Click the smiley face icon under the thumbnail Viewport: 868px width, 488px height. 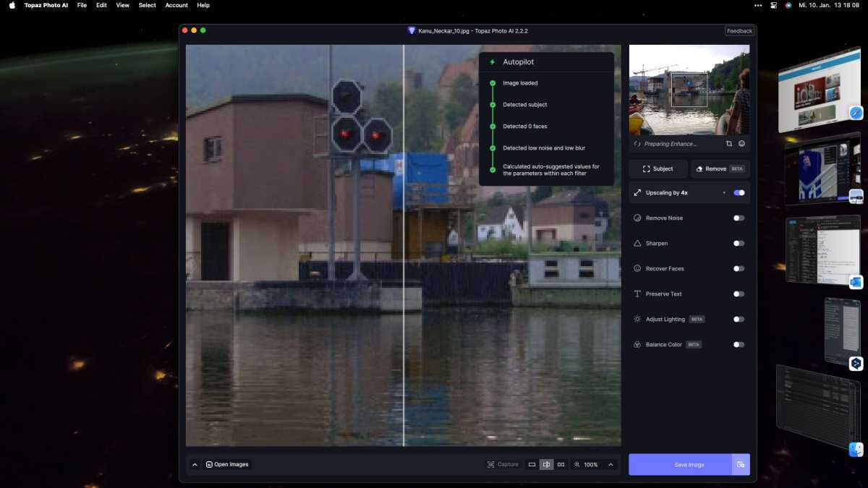[x=741, y=144]
